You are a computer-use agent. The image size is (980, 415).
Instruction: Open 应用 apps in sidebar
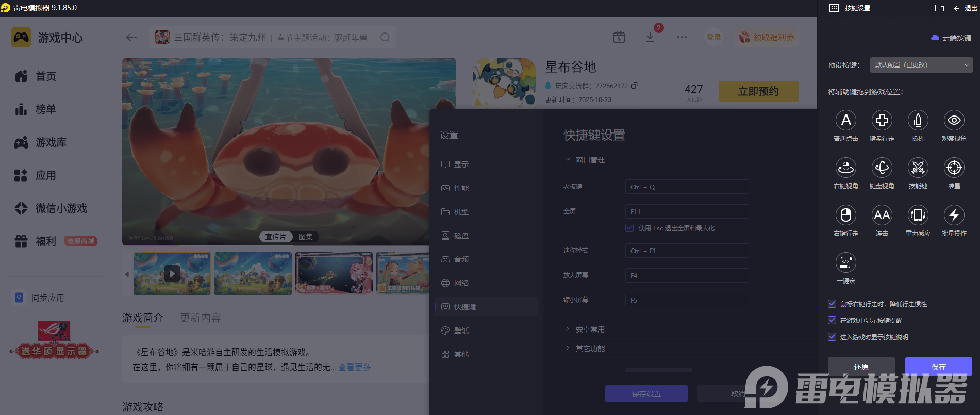35,175
